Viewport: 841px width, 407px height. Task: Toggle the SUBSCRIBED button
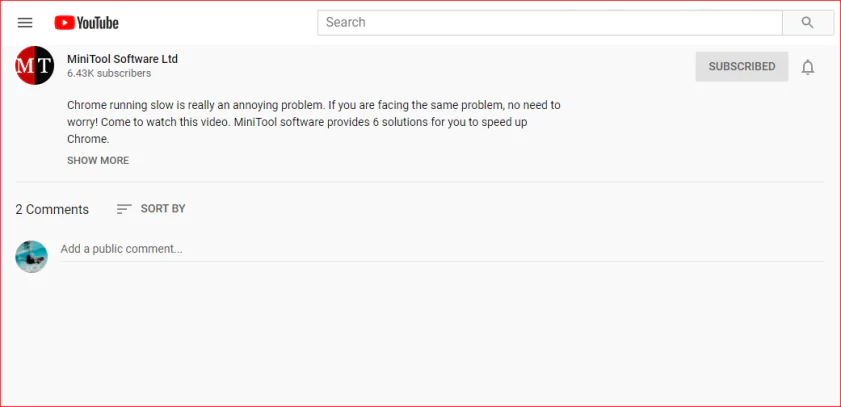[741, 67]
